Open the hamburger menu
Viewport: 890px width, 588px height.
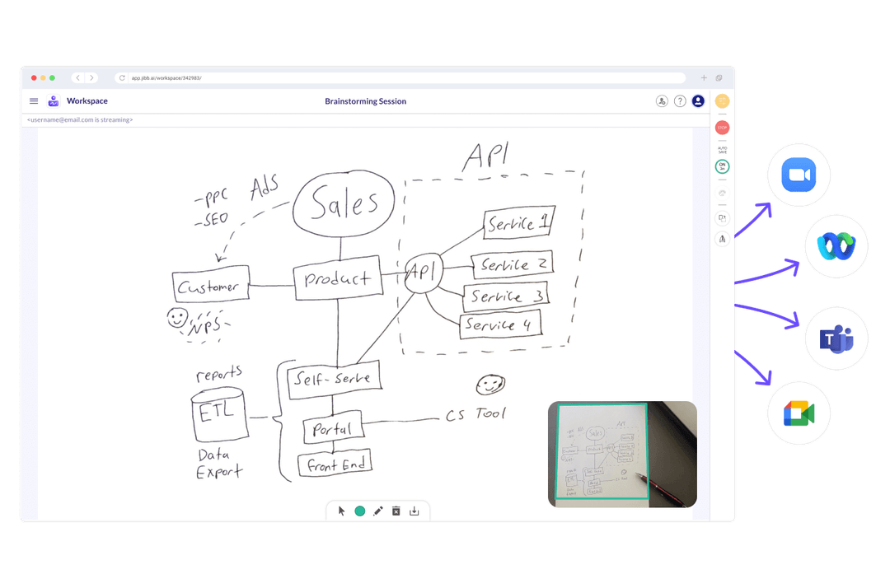[x=34, y=100]
